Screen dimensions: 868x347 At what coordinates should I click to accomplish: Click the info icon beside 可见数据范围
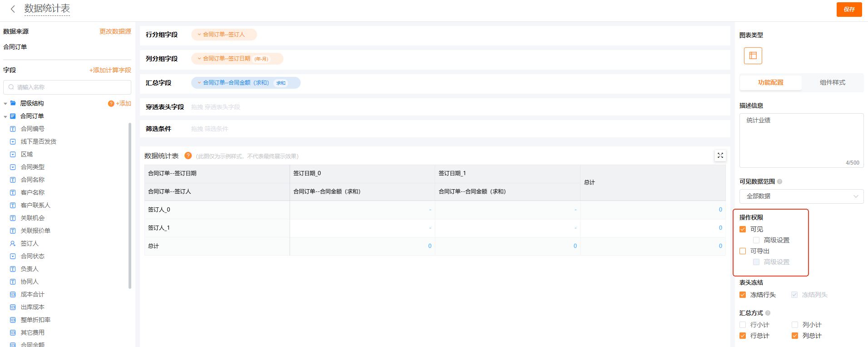780,181
